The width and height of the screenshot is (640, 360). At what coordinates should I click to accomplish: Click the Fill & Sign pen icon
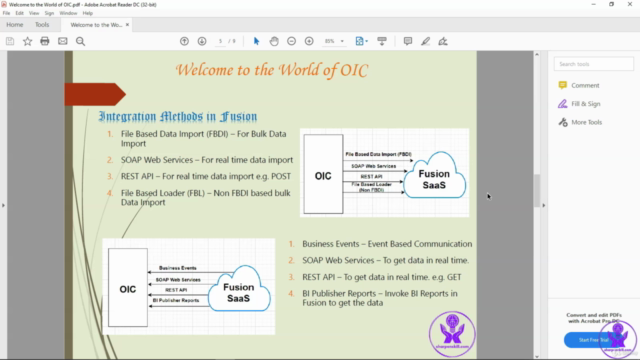562,104
